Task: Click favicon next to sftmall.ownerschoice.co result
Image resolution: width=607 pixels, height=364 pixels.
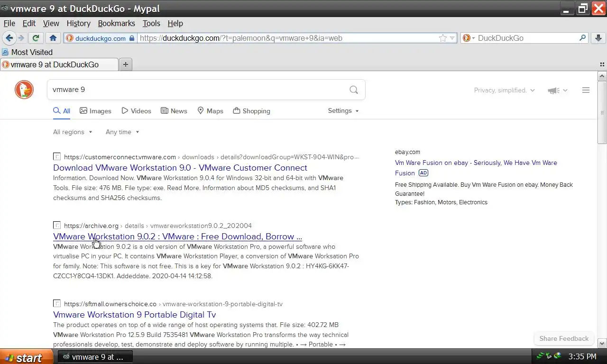Action: pos(57,304)
